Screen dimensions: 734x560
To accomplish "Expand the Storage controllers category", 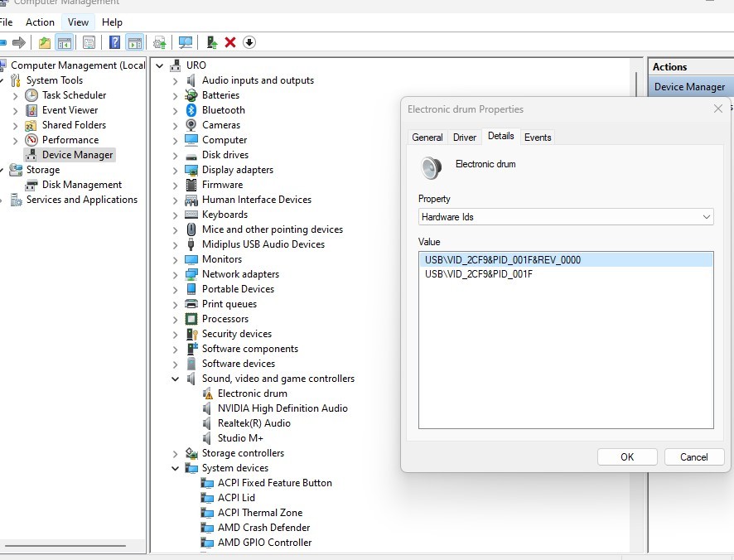I will tap(175, 454).
